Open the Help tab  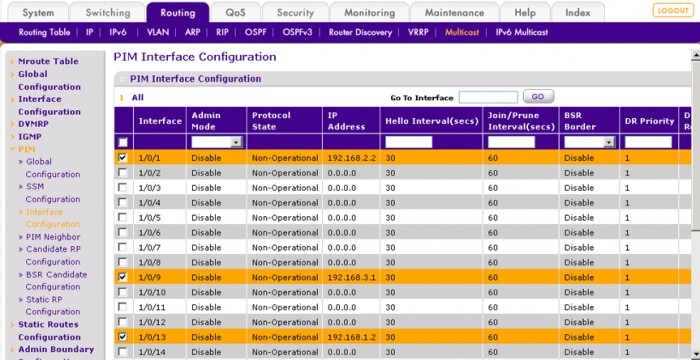[x=525, y=13]
